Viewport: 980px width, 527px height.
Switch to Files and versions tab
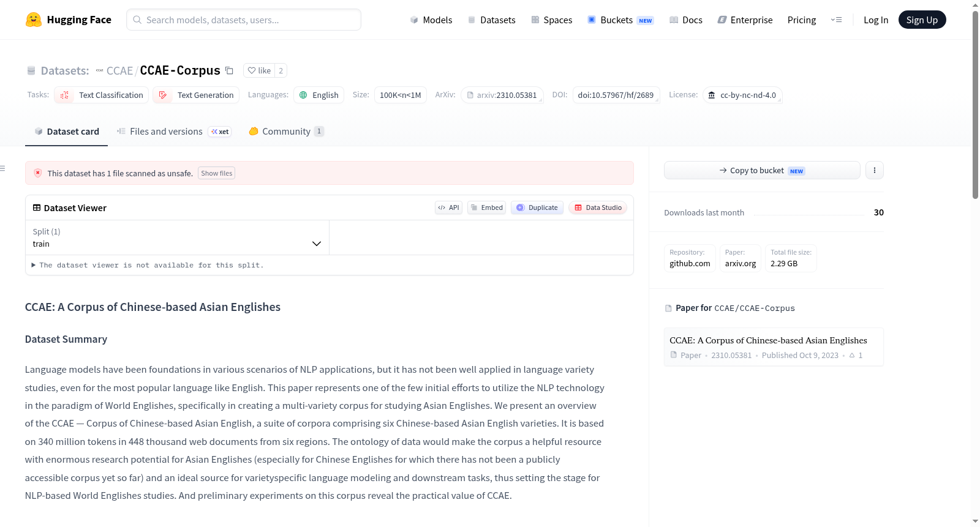tap(174, 132)
